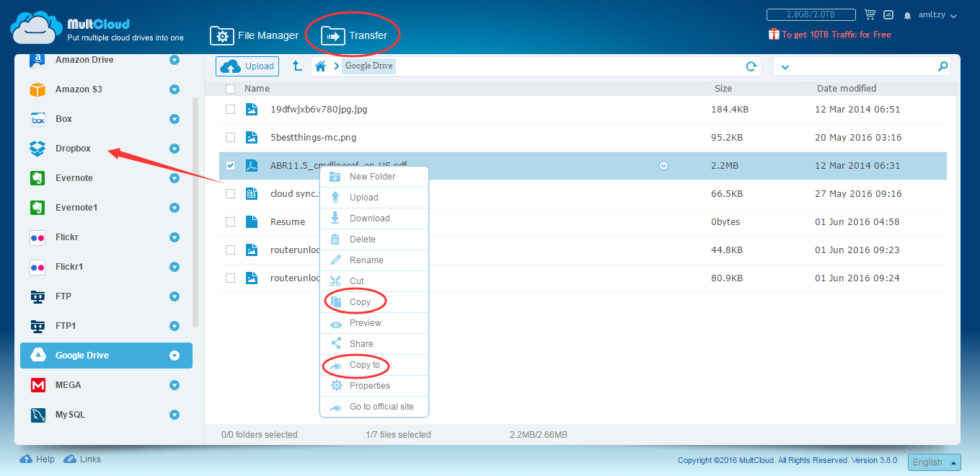Viewport: 980px width, 476px height.
Task: Uncheck the selected ABR11.5 PDF file
Action: click(x=230, y=165)
